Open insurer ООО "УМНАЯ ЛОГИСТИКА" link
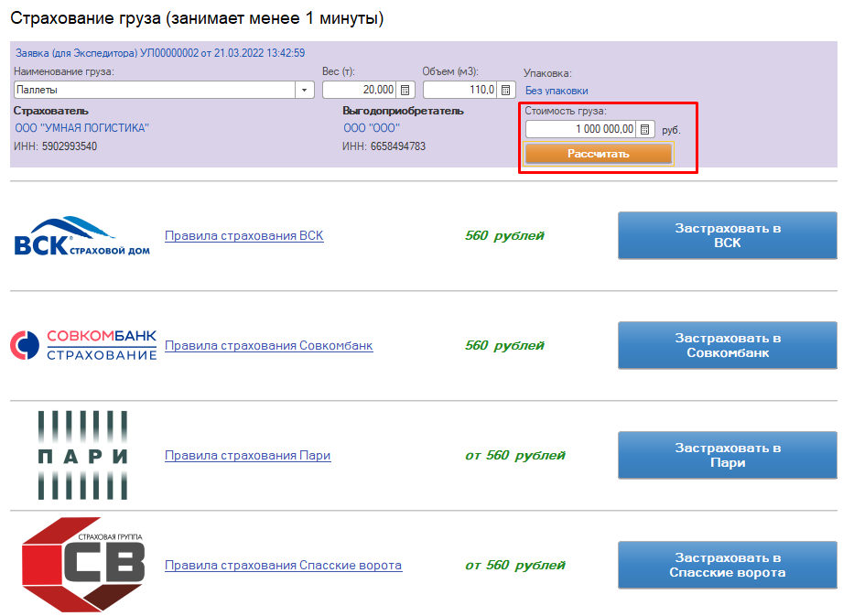This screenshot has height=616, width=843. 81,128
